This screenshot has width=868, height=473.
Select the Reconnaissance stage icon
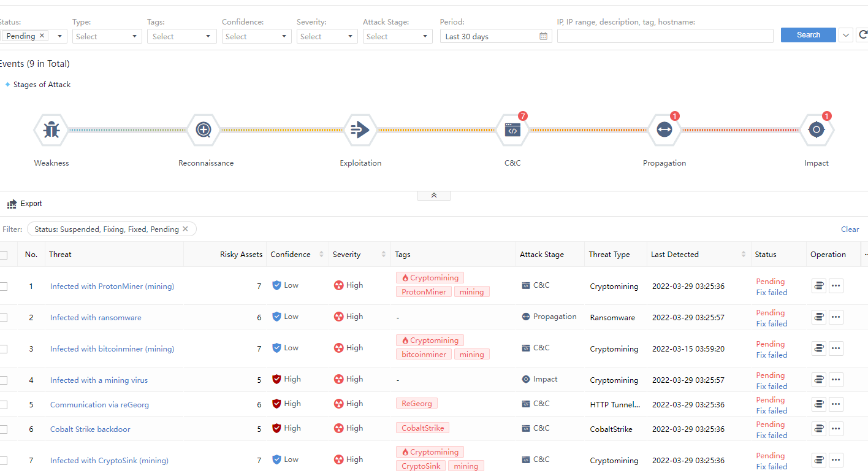coord(204,130)
